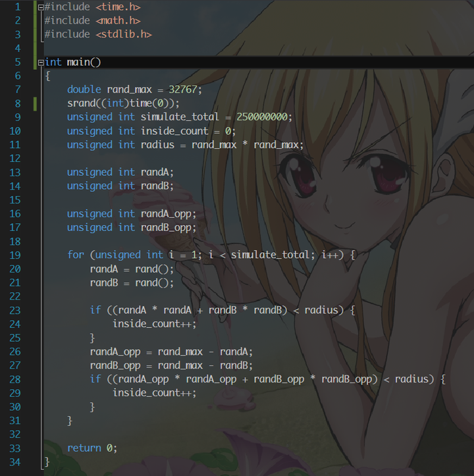
Task: Click the closing brace on line 34
Action: pos(47,462)
